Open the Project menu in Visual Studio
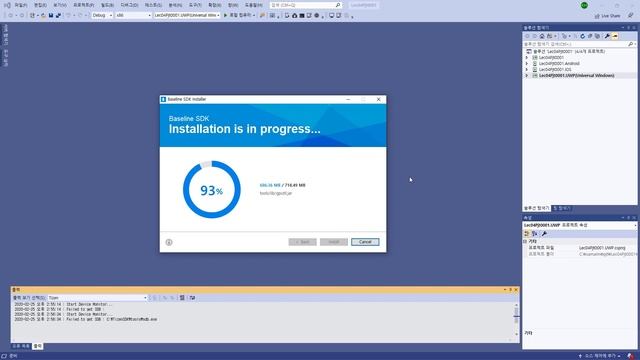The height and width of the screenshot is (360, 640). pos(83,5)
